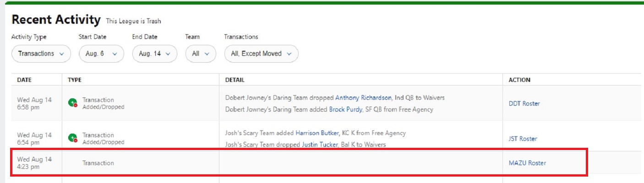
Task: Click the DETAIL column header
Action: (235, 80)
